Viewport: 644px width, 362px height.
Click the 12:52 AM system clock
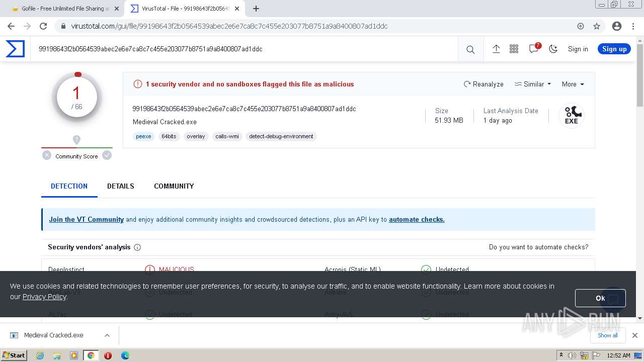618,355
